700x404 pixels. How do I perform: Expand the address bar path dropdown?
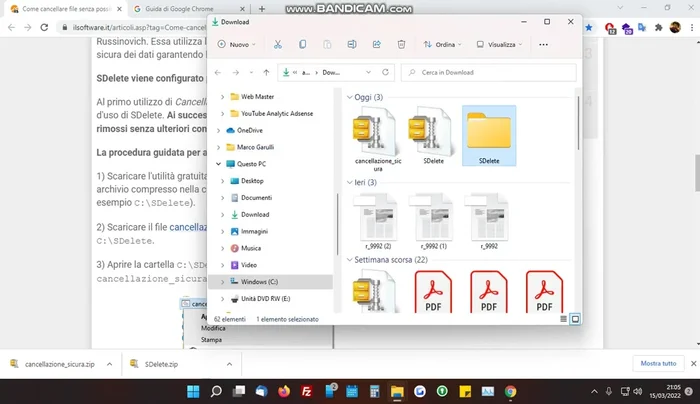coord(368,72)
